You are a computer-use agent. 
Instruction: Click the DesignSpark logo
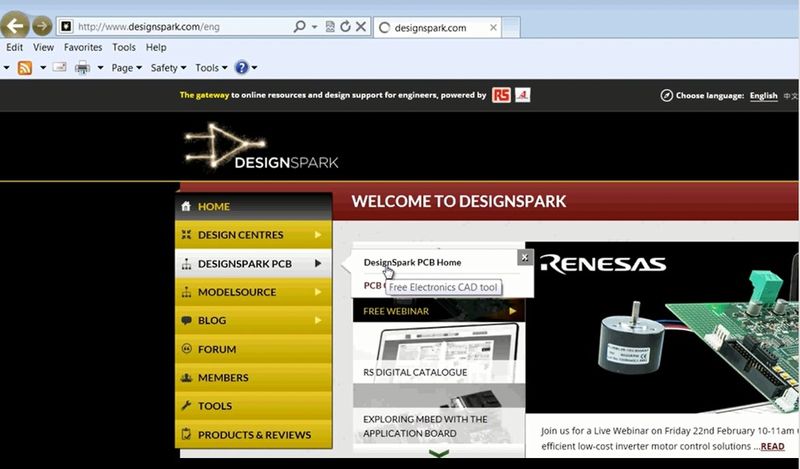click(x=261, y=146)
